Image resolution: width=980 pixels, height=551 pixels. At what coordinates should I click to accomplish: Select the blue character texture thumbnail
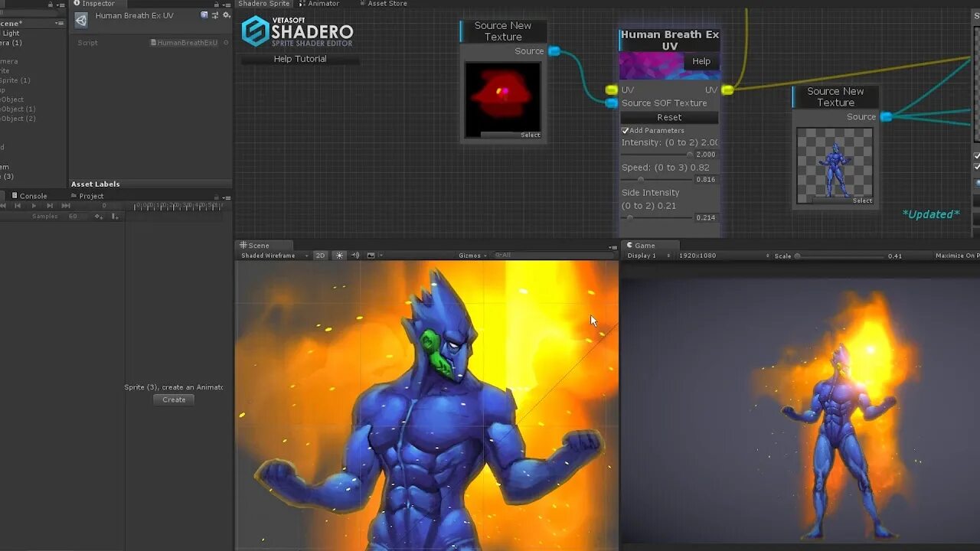pyautogui.click(x=835, y=166)
